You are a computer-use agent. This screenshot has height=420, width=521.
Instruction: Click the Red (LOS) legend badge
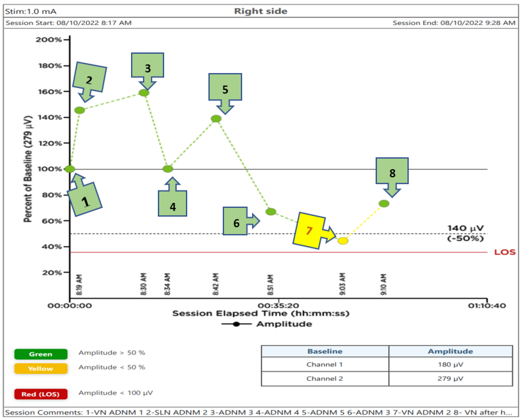pos(41,394)
